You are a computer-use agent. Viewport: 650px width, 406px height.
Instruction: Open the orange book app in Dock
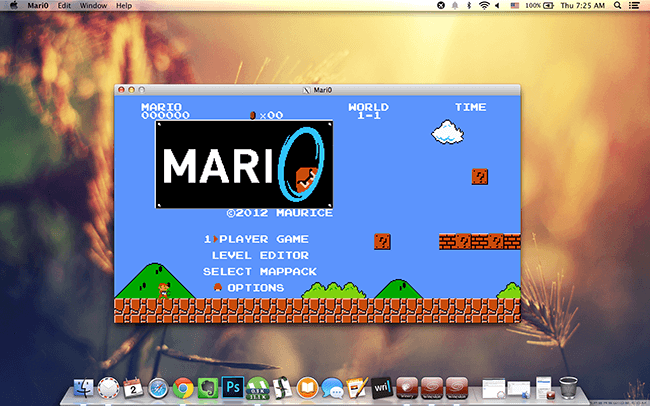(x=307, y=389)
